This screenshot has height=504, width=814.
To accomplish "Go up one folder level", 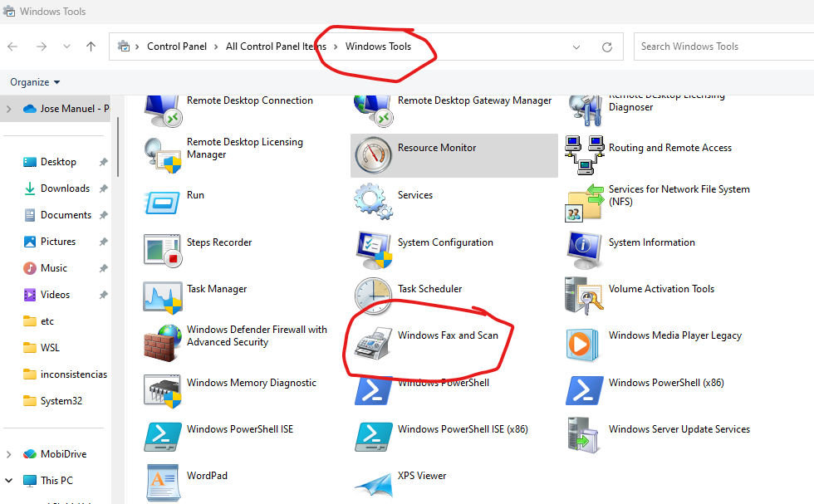I will (x=91, y=46).
